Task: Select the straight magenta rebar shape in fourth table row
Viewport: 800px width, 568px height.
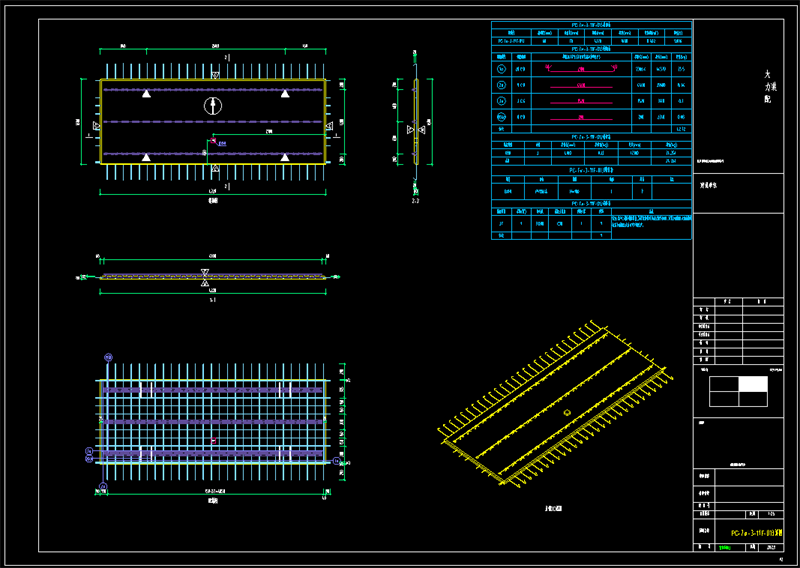Action: [581, 118]
